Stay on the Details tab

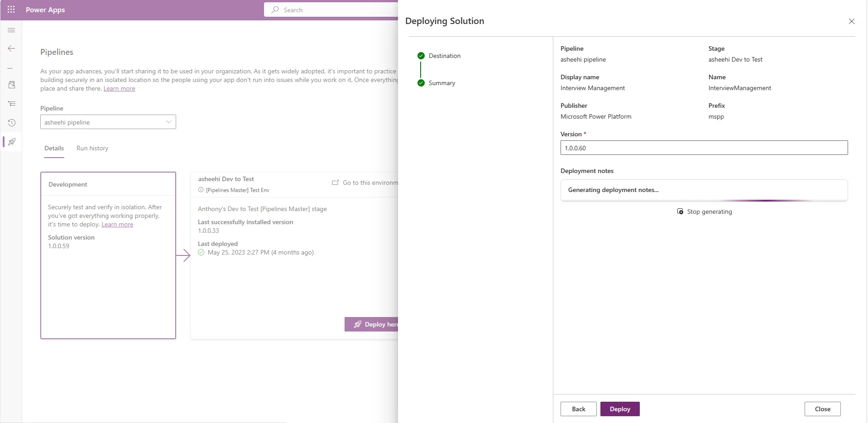click(53, 148)
